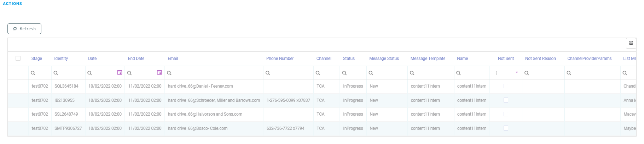The image size is (644, 144).
Task: Toggle Not Sent checkbox for SMTP9306727 row
Action: tap(506, 128)
